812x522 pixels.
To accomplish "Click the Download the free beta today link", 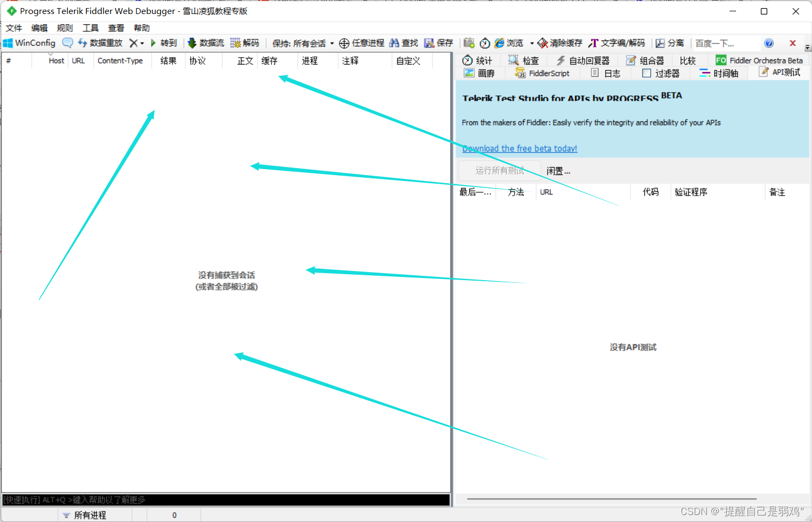I will point(519,148).
